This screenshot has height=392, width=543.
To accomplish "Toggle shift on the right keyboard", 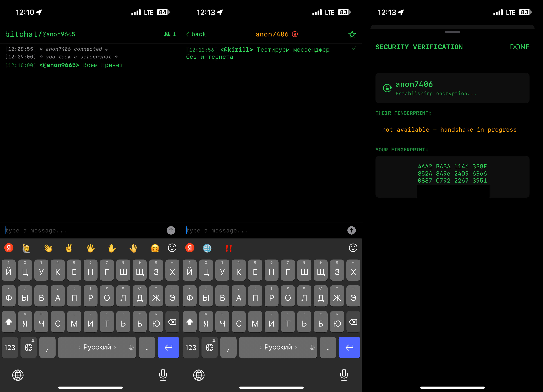I will coord(190,322).
